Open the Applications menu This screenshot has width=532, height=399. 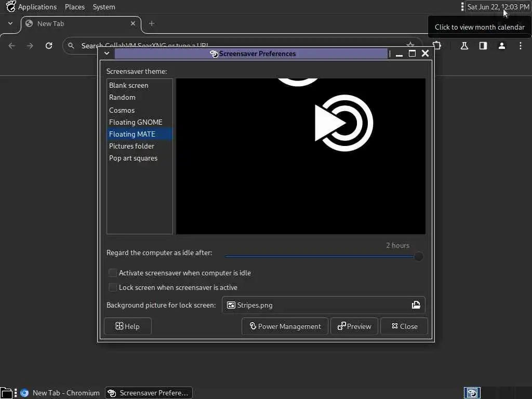click(x=37, y=7)
